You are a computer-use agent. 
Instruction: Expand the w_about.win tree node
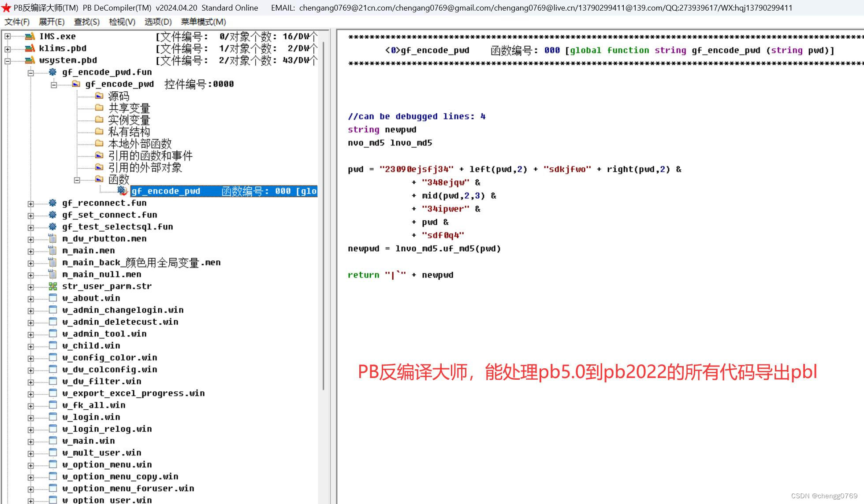pos(30,299)
